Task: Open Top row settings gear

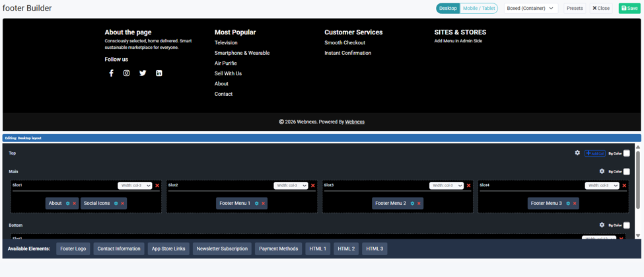Action: coord(577,153)
